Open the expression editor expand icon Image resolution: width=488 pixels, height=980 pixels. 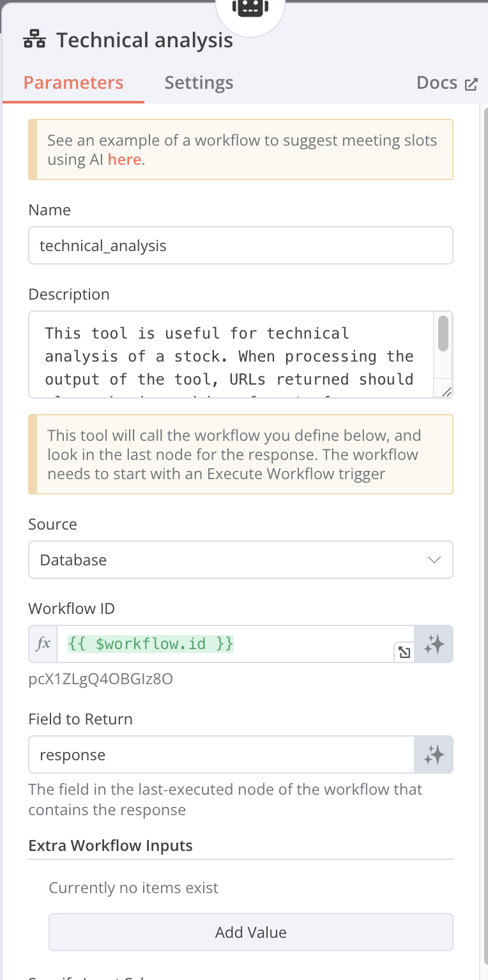[x=404, y=652]
